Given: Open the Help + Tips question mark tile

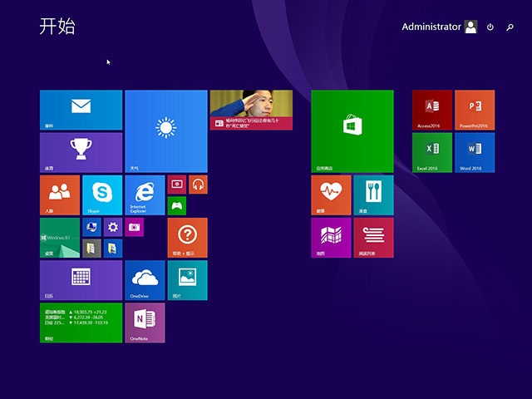Looking at the screenshot, I should point(188,238).
